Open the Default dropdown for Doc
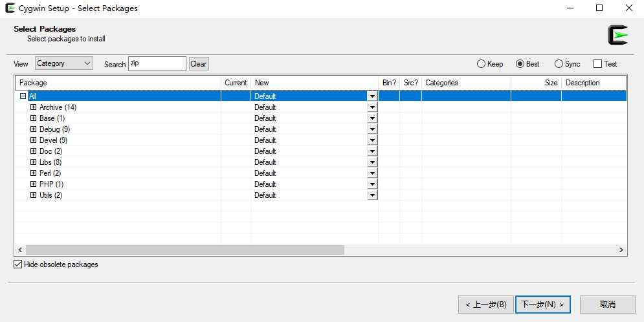Viewport: 644px width, 322px height. 373,151
